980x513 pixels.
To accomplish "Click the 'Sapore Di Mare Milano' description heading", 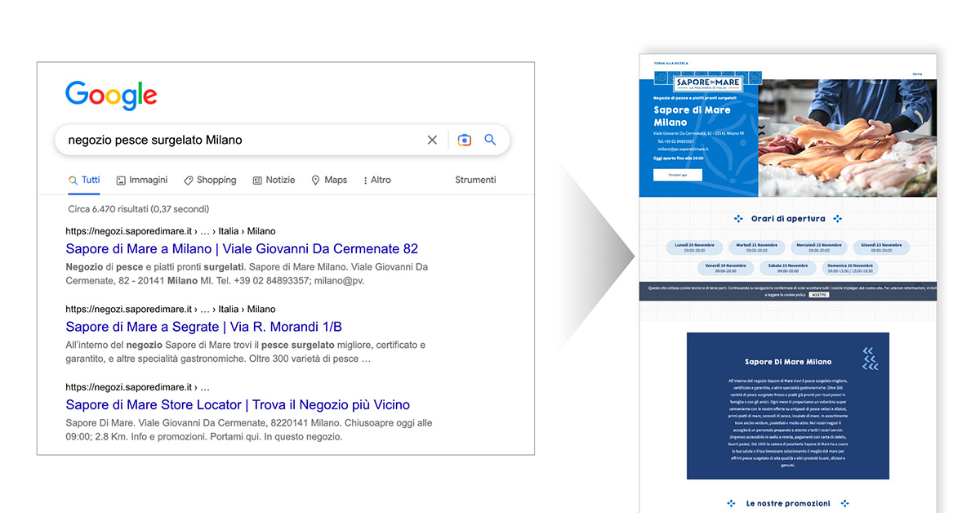I will [788, 361].
